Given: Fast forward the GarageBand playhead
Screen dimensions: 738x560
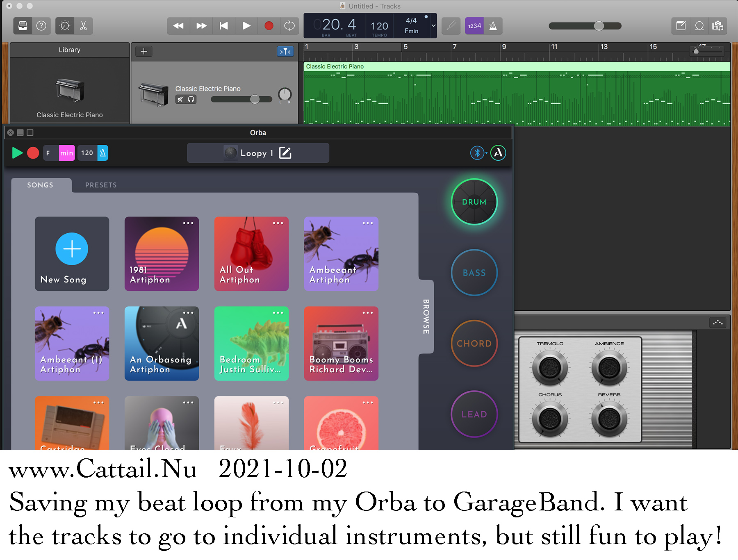Looking at the screenshot, I should coord(201,26).
